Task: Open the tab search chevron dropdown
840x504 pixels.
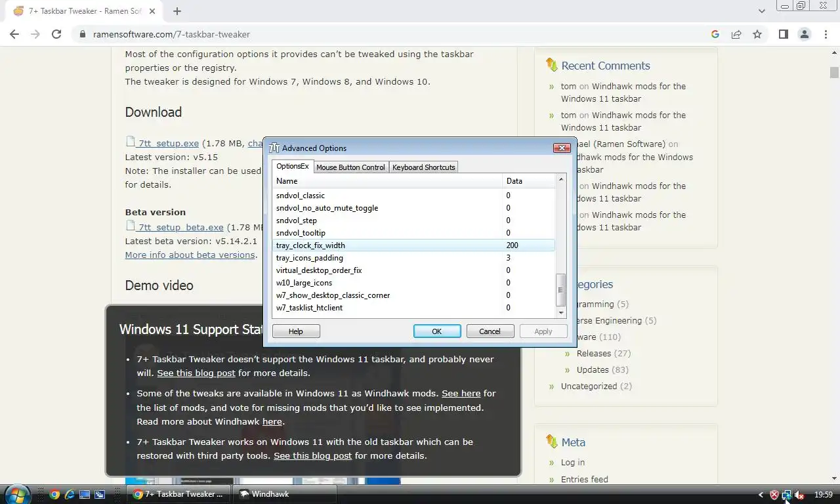Action: (x=761, y=10)
